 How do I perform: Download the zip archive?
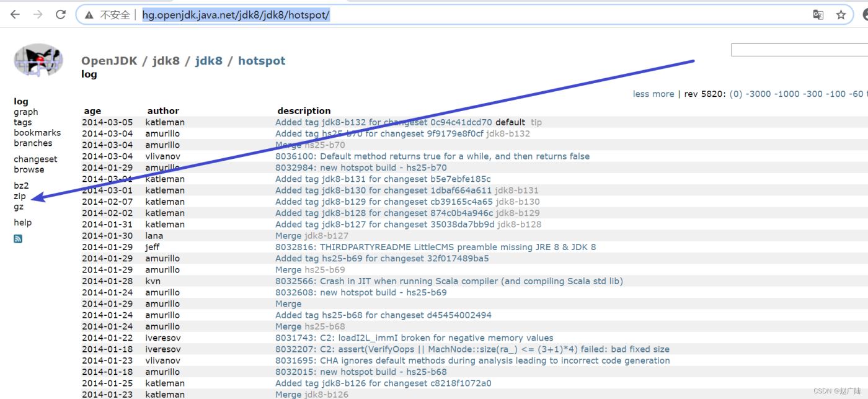click(20, 196)
